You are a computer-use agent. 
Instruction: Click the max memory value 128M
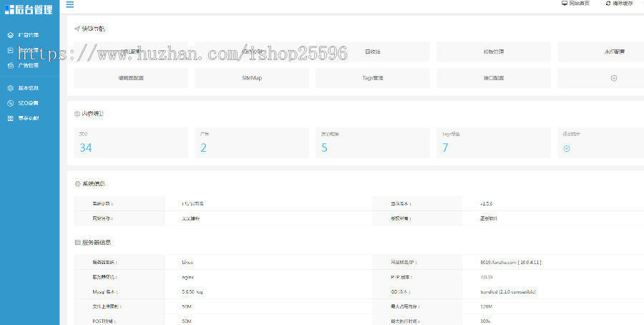tap(487, 306)
